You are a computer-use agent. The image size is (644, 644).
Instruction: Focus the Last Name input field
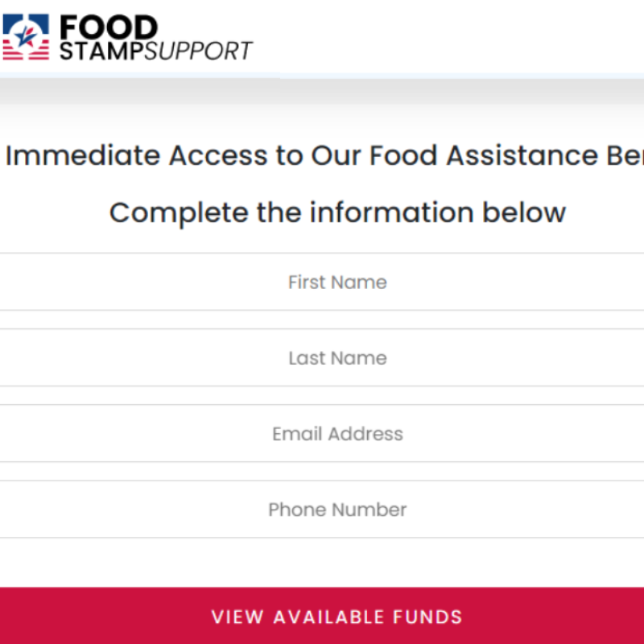coord(322,357)
